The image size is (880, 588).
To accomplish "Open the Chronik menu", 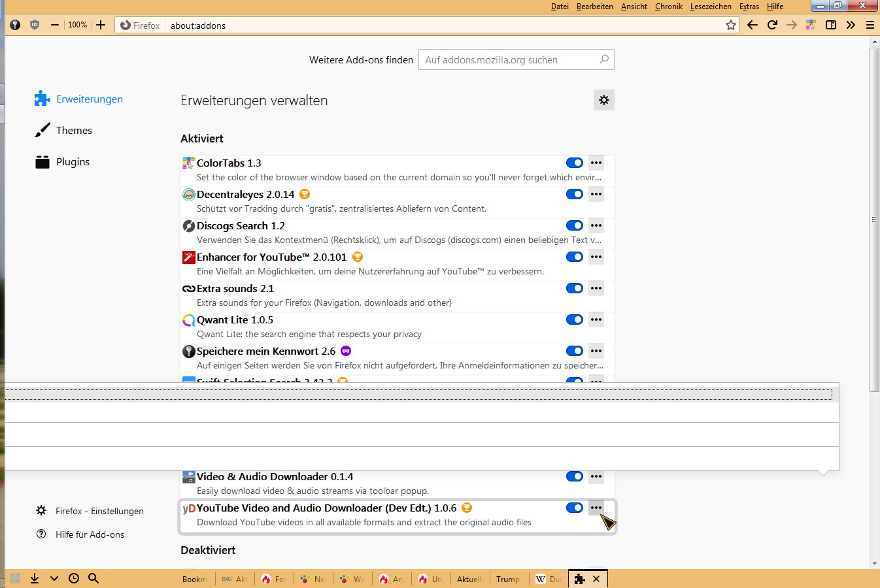I will [x=669, y=7].
